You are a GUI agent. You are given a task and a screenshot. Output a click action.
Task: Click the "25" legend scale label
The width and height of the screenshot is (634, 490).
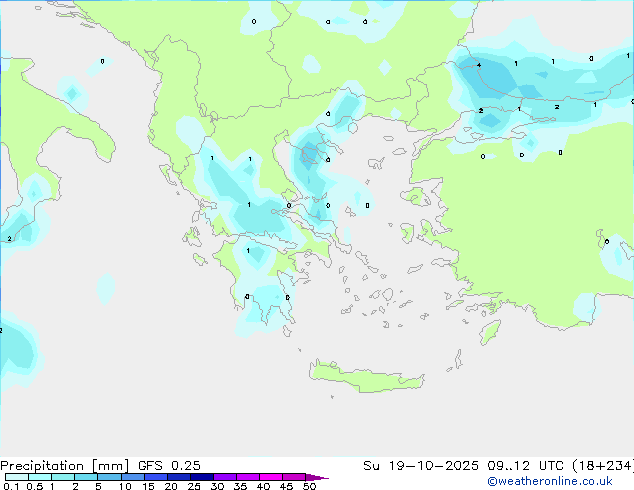194,486
